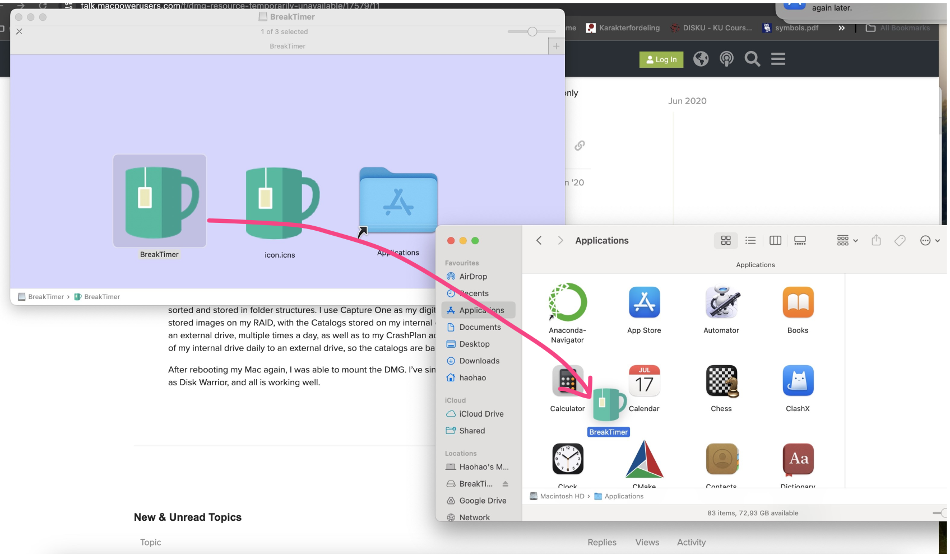Click the Views column header
The image size is (950, 560).
[x=647, y=542]
